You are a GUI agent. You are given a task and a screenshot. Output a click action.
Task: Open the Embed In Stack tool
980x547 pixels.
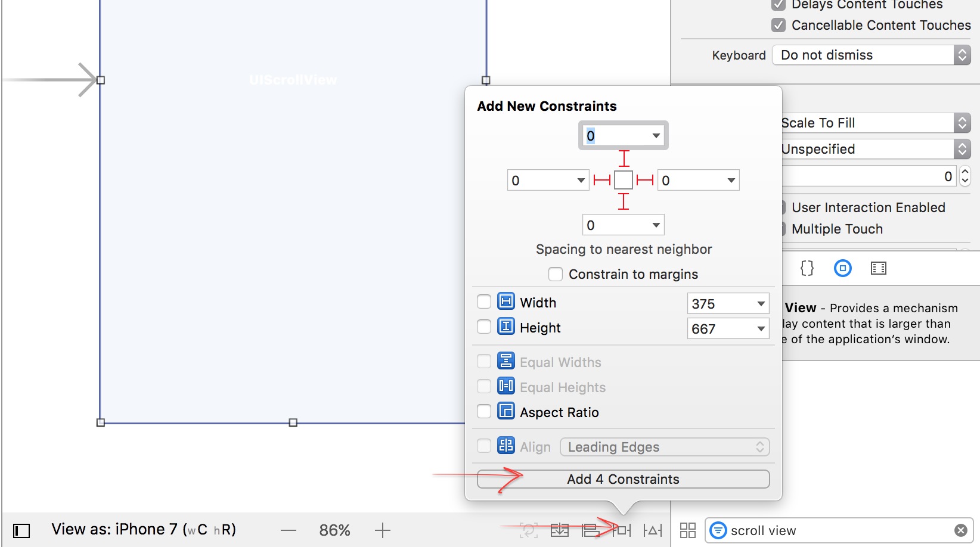click(559, 530)
